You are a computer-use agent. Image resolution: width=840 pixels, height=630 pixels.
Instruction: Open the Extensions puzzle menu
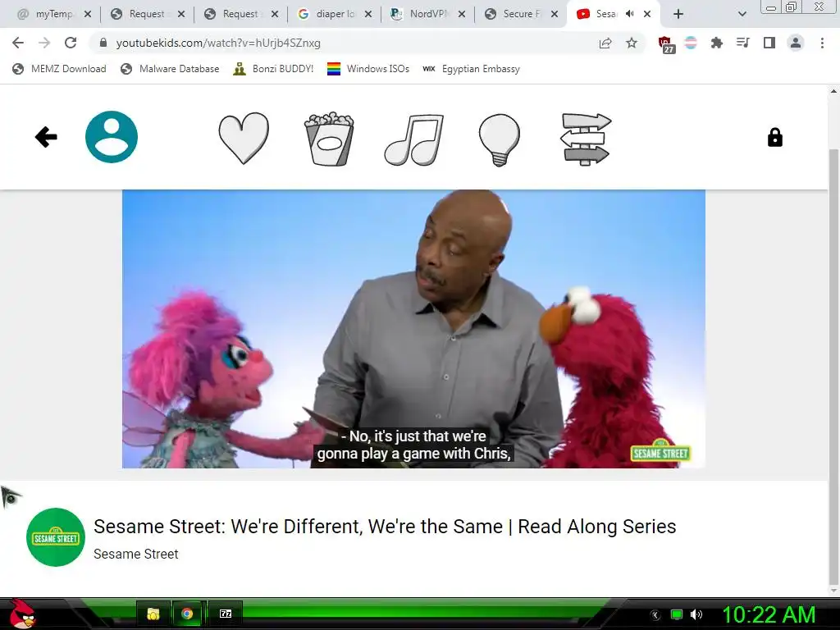coord(717,43)
